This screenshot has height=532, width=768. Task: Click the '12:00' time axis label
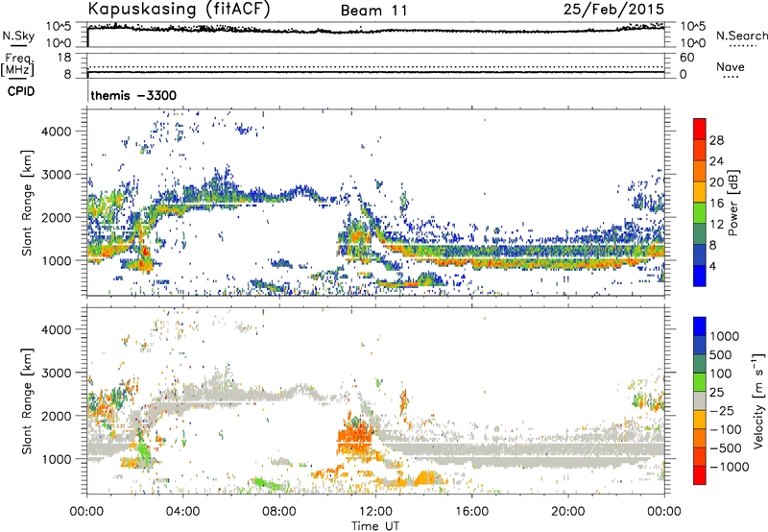375,512
